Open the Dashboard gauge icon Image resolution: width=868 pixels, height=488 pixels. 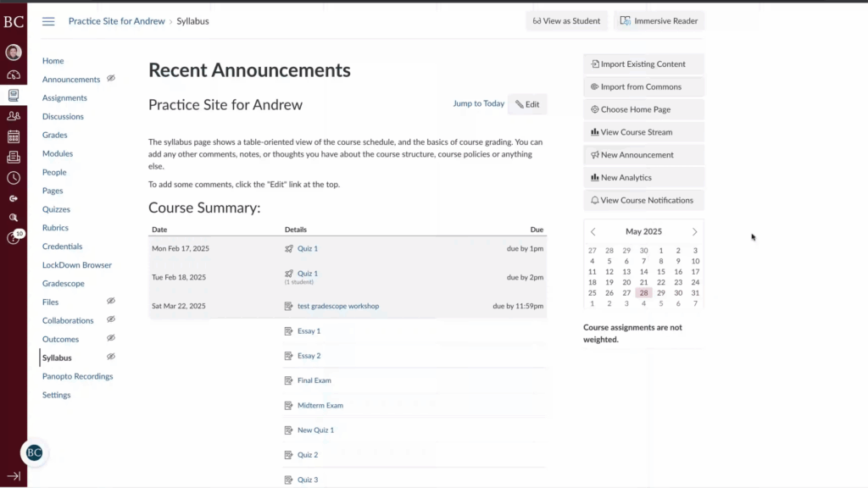(13, 74)
